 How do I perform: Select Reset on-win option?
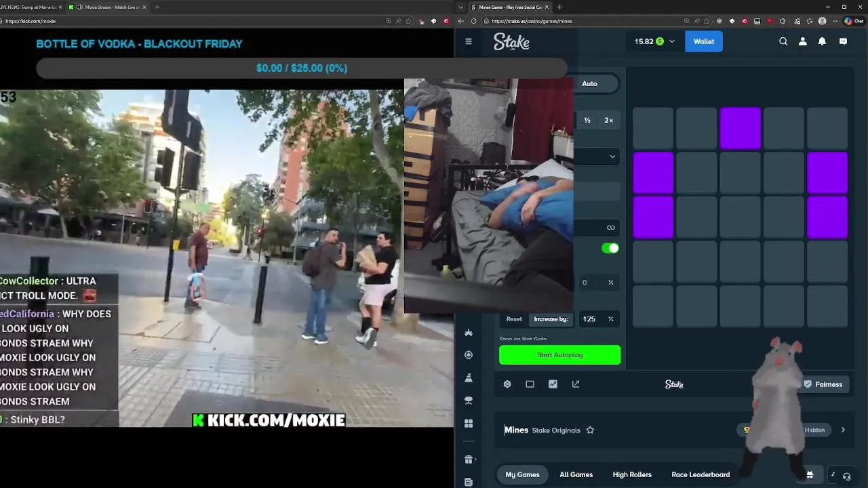point(514,319)
